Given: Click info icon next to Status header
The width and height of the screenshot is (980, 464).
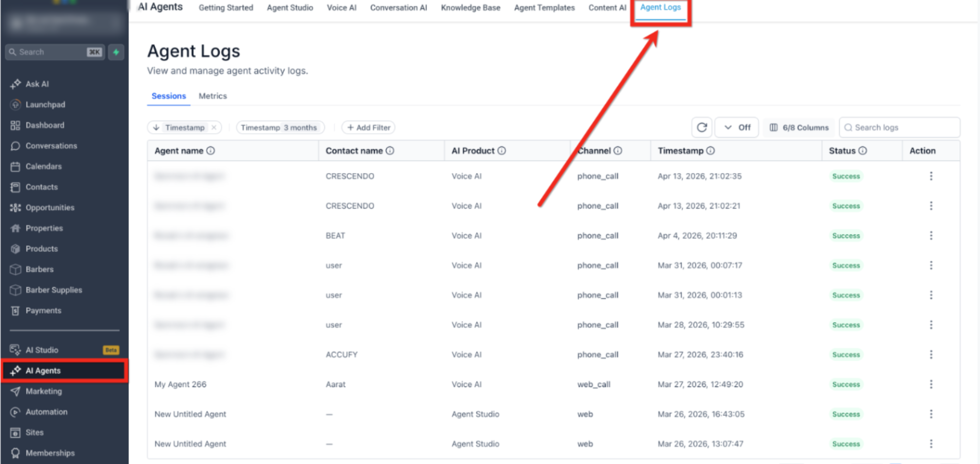Looking at the screenshot, I should [x=863, y=150].
